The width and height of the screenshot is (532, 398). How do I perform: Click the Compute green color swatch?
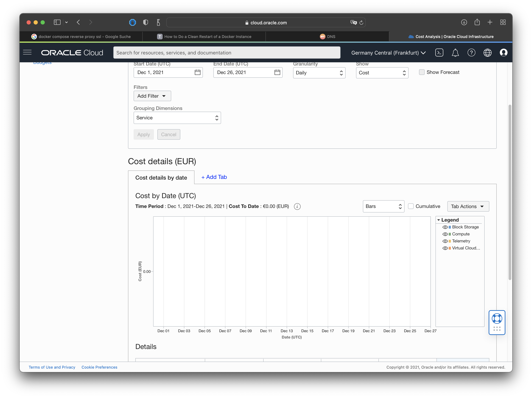(x=450, y=234)
